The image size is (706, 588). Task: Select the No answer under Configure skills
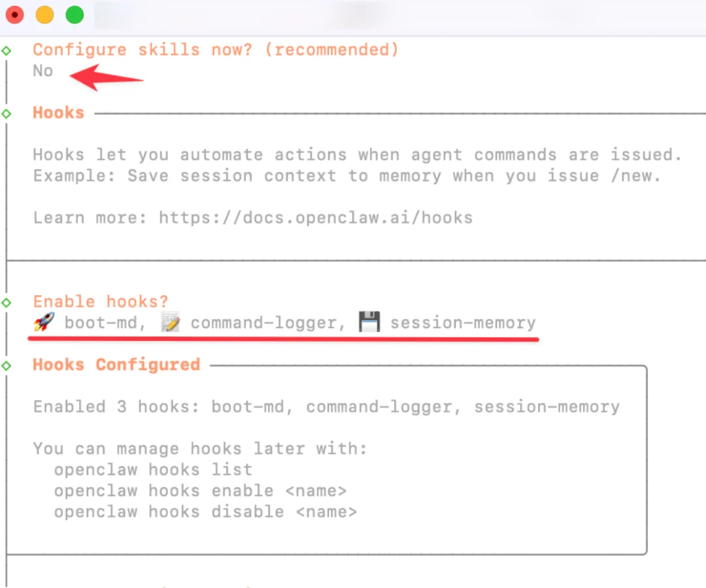pos(42,71)
